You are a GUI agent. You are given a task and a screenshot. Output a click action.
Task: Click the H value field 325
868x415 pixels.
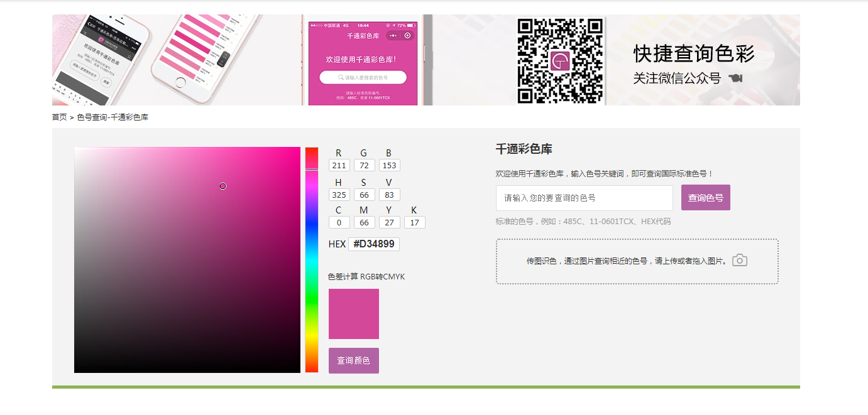[x=339, y=195]
